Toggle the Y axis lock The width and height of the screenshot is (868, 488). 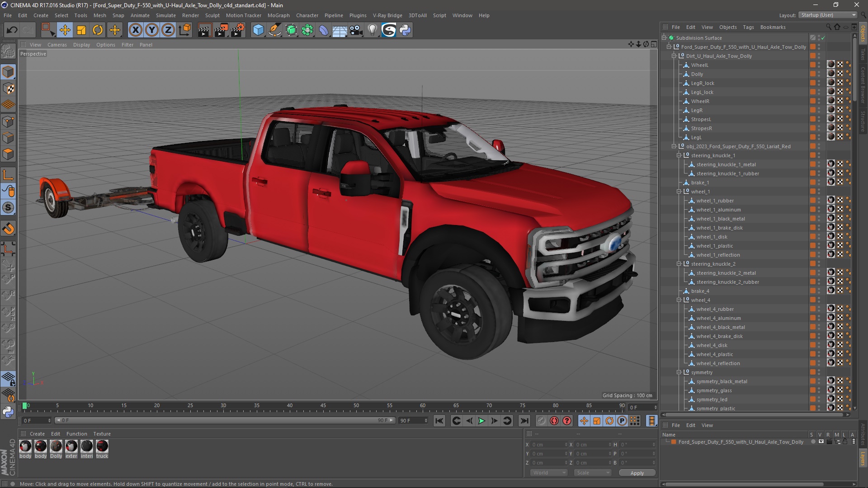coord(152,30)
